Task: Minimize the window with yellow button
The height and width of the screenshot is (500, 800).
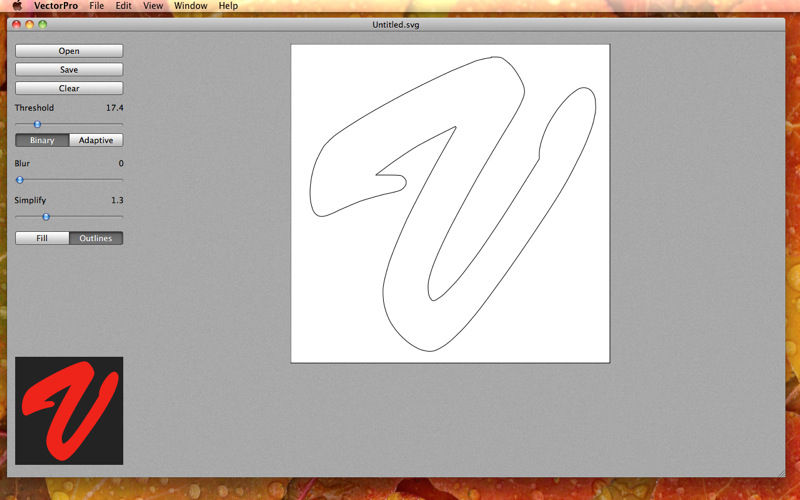Action: tap(30, 24)
